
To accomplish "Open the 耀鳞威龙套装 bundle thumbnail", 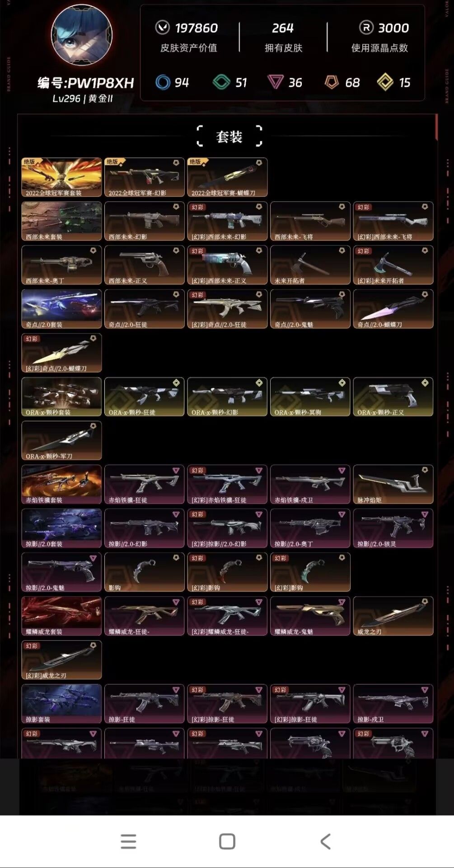I will coord(61,615).
